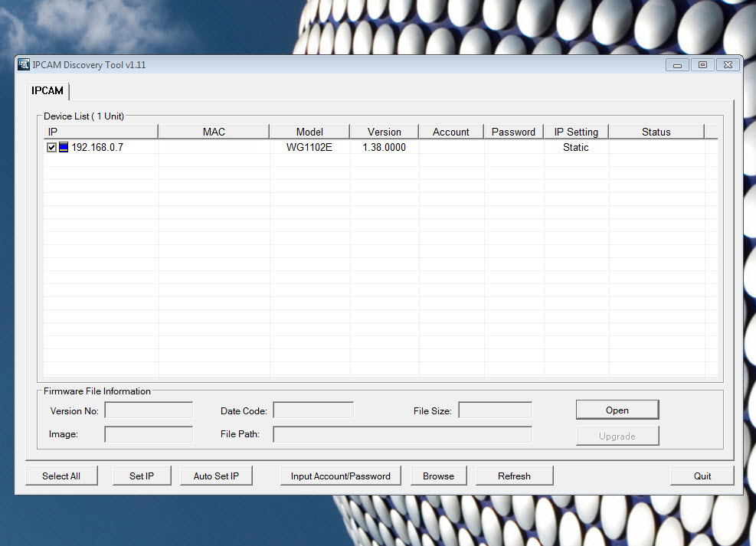This screenshot has height=546, width=756.
Task: Click the Model column header
Action: click(x=309, y=132)
